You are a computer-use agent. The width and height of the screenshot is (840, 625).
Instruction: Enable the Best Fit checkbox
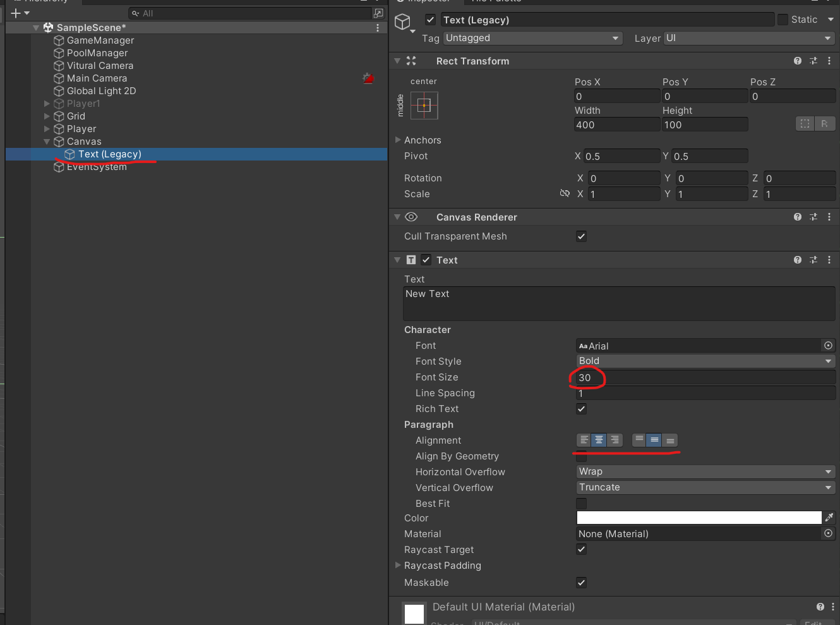tap(582, 504)
